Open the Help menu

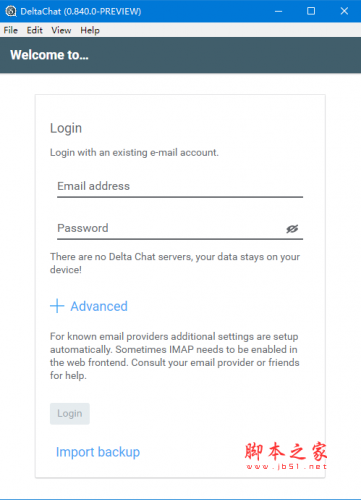click(x=90, y=30)
